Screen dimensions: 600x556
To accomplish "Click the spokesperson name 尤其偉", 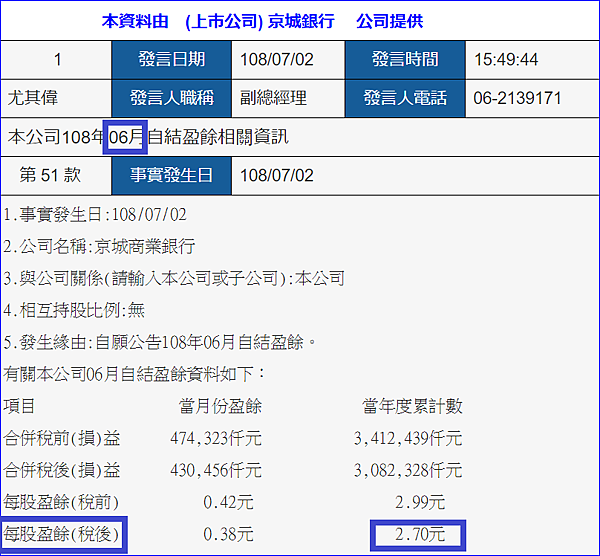I will [33, 98].
